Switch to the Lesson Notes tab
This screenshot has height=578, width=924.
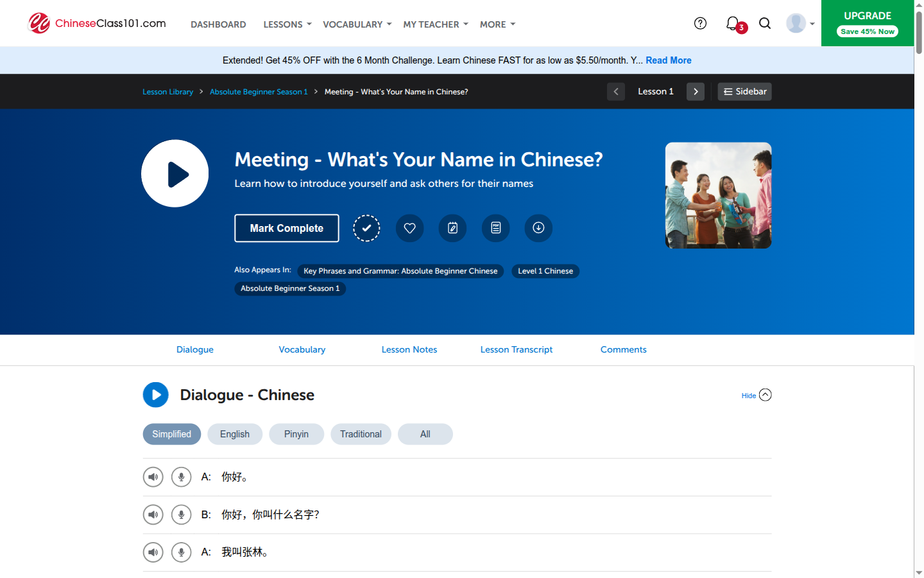(409, 349)
